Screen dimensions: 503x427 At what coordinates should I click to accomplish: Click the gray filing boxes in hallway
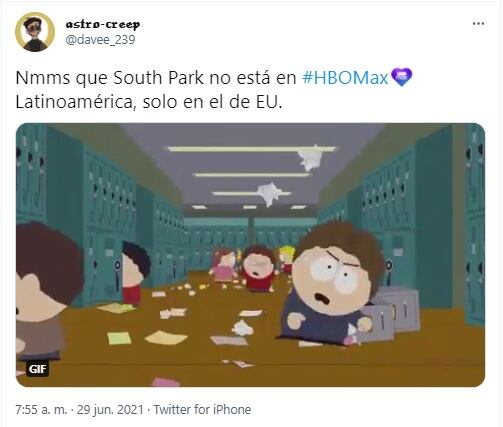click(389, 314)
